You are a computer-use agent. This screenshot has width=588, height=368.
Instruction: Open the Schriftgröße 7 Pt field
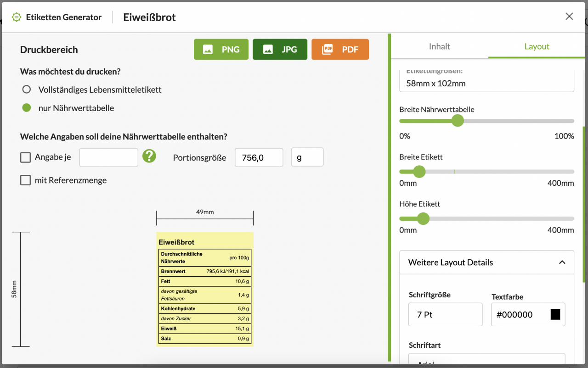[x=446, y=314]
